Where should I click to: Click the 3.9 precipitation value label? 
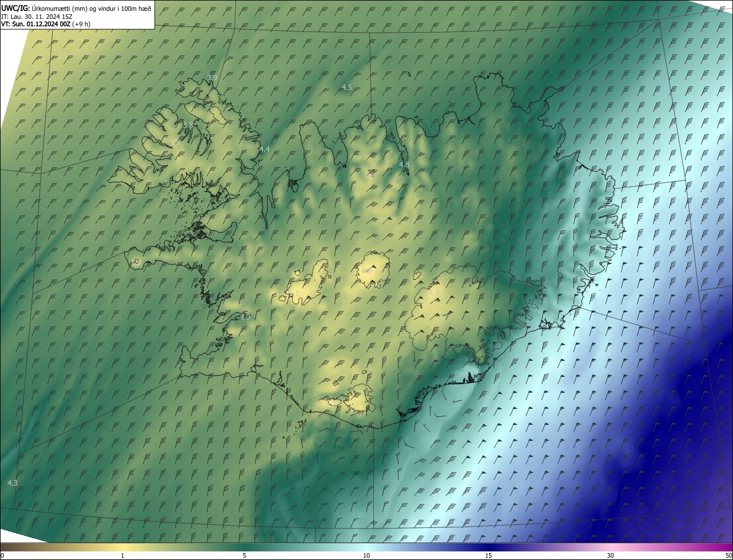(x=212, y=77)
